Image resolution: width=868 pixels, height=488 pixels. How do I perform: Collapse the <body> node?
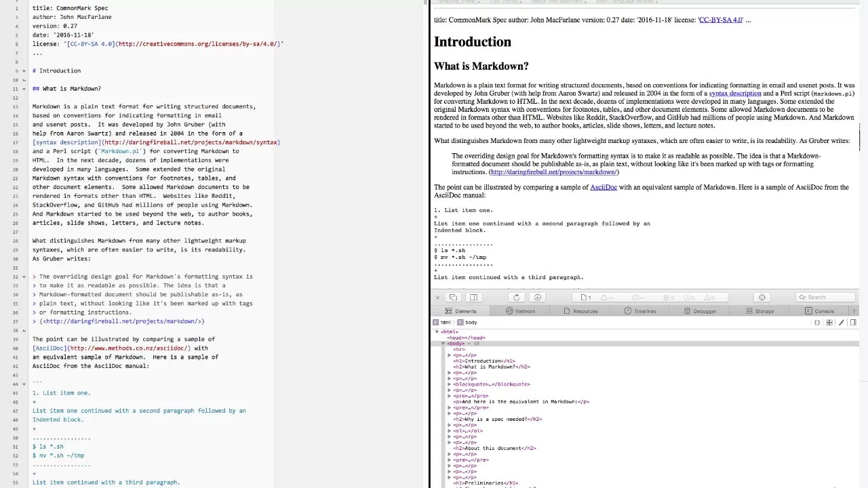tap(443, 344)
